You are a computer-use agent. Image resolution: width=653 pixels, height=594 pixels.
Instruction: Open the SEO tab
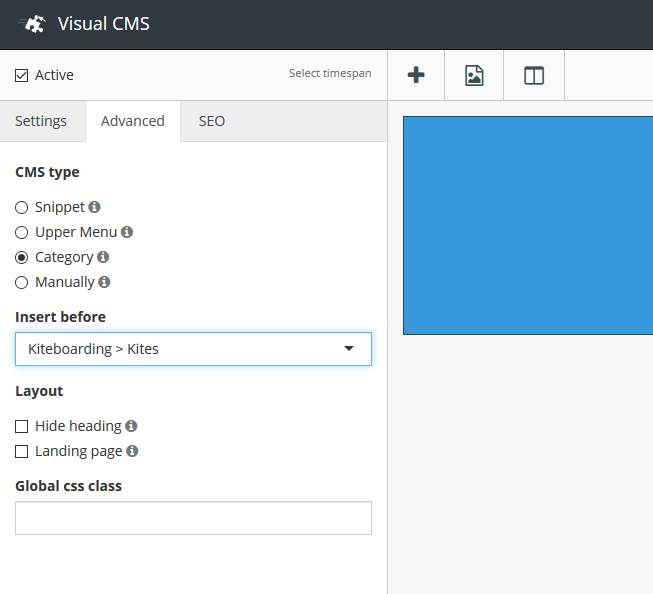click(x=212, y=121)
